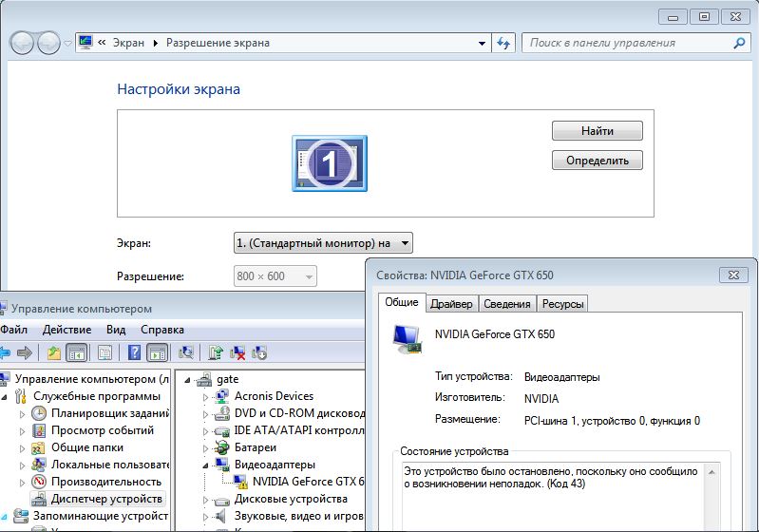This screenshot has height=532, width=759.
Task: Click the Shared Folders icon in the tree
Action: pos(39,447)
